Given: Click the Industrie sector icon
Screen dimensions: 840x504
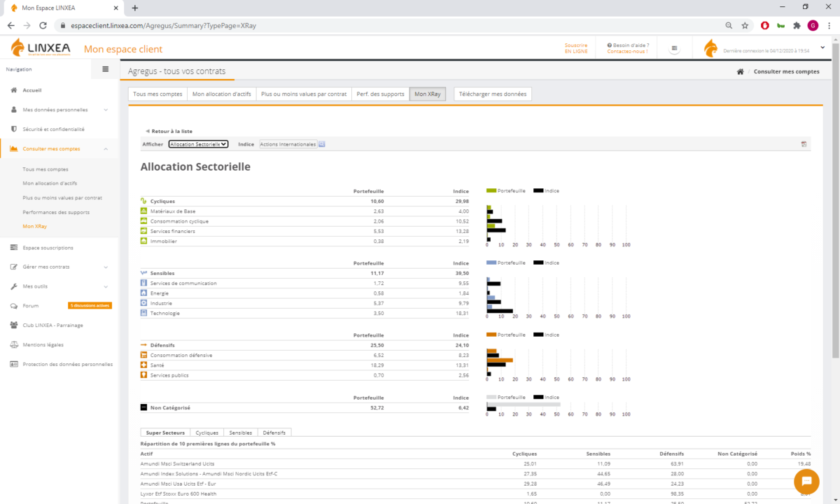Looking at the screenshot, I should pos(143,303).
